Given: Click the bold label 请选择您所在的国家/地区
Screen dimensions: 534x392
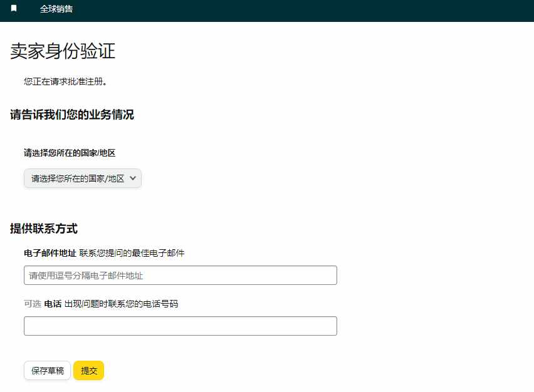Looking at the screenshot, I should pos(70,153).
